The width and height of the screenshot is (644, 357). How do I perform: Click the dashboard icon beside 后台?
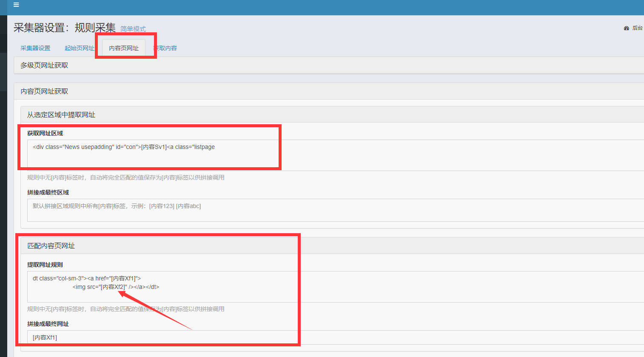(626, 28)
